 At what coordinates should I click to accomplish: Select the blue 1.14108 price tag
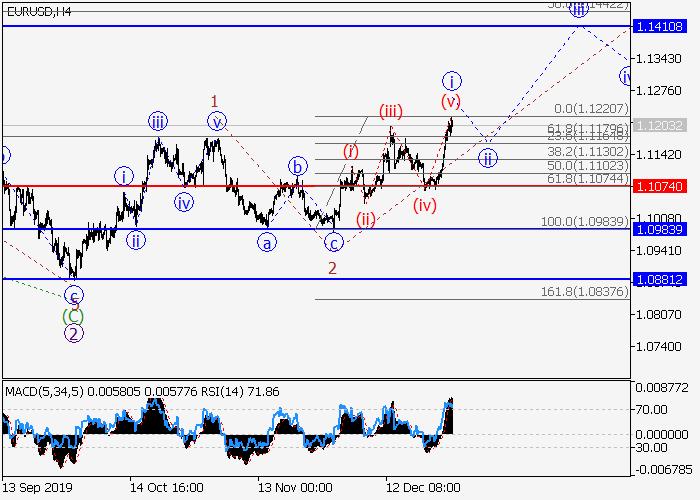(x=664, y=27)
